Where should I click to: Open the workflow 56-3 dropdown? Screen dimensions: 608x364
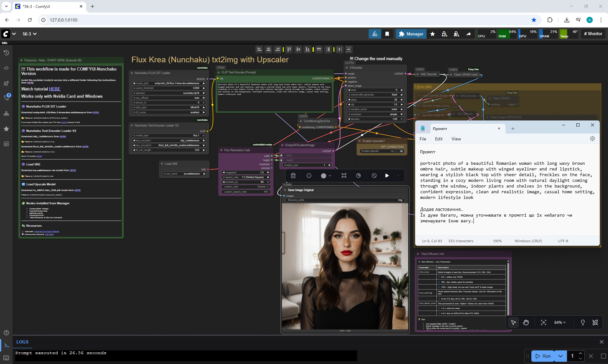[x=29, y=34]
